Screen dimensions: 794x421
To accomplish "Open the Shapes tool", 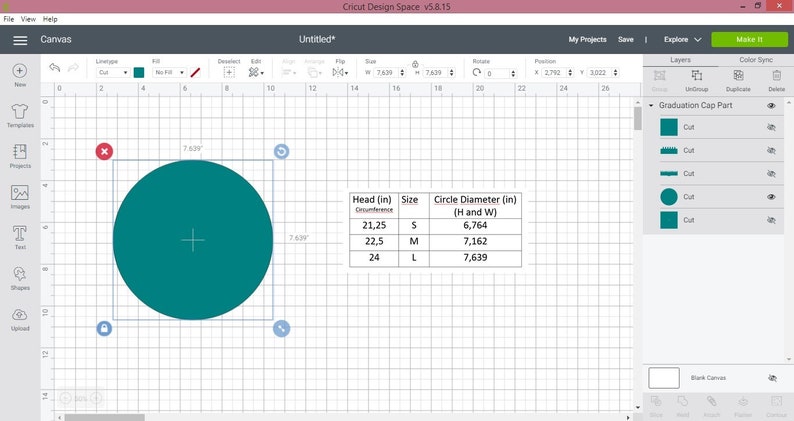I will point(20,278).
